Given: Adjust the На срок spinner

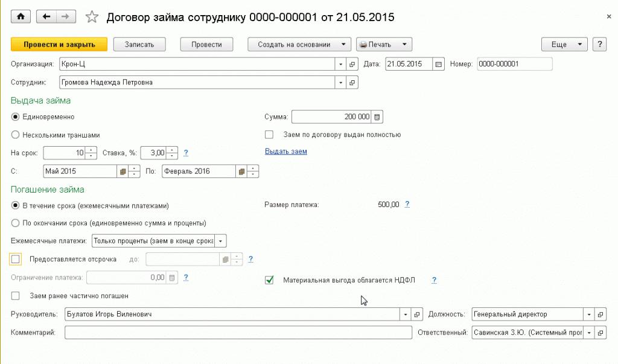Looking at the screenshot, I should [91, 153].
